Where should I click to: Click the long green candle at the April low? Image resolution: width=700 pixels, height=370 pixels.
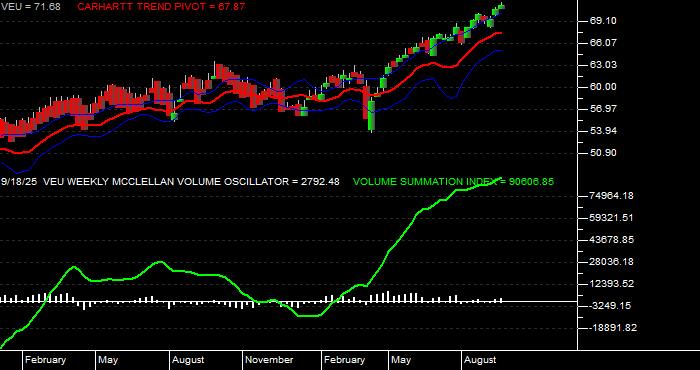[371, 115]
